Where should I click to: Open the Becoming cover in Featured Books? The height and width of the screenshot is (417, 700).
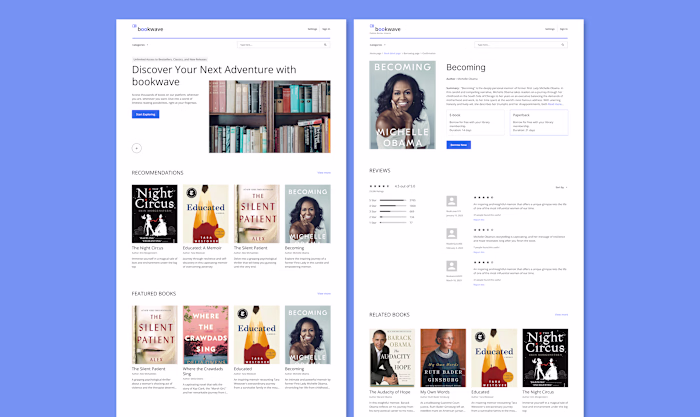(x=308, y=335)
